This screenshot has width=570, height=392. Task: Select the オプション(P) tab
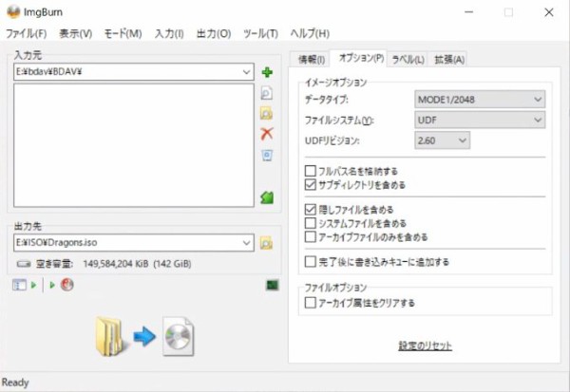[361, 58]
